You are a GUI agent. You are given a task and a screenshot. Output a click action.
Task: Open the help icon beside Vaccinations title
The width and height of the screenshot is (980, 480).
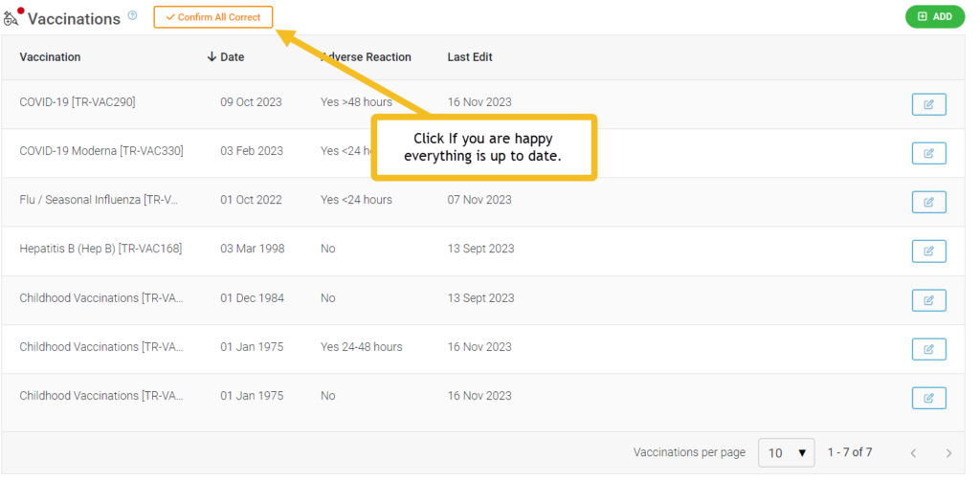coord(132,15)
